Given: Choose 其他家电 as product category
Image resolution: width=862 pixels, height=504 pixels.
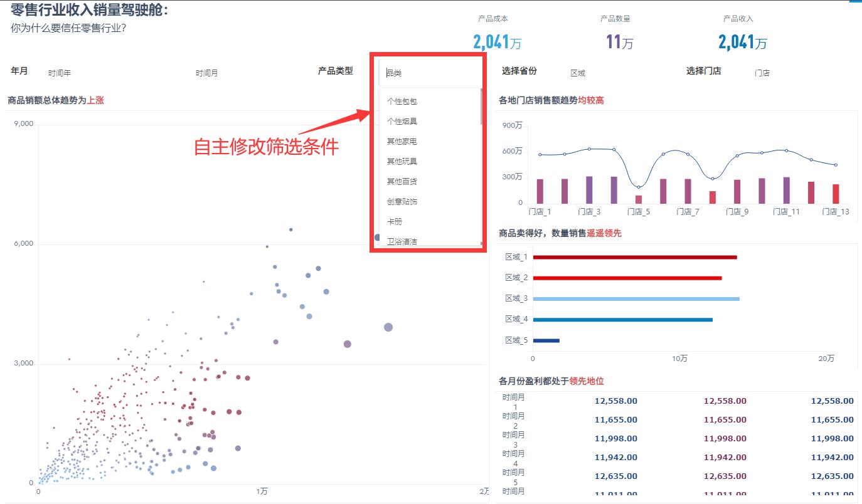Looking at the screenshot, I should tap(402, 141).
